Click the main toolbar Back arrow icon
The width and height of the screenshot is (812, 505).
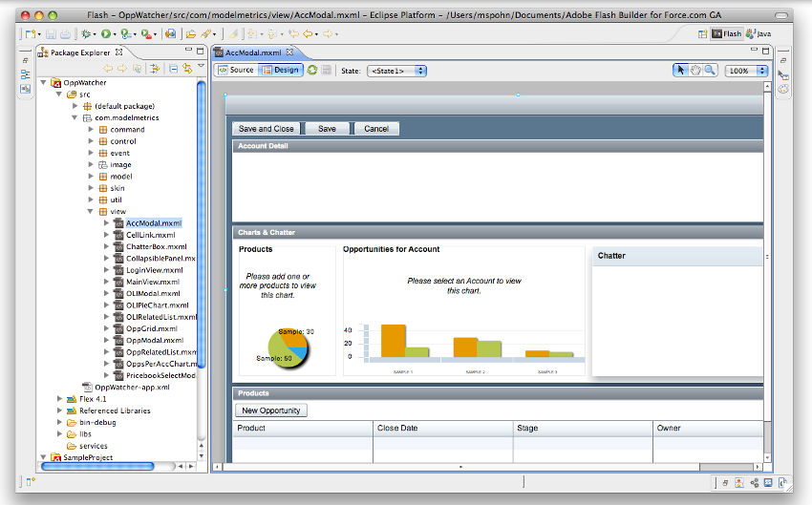(x=308, y=34)
